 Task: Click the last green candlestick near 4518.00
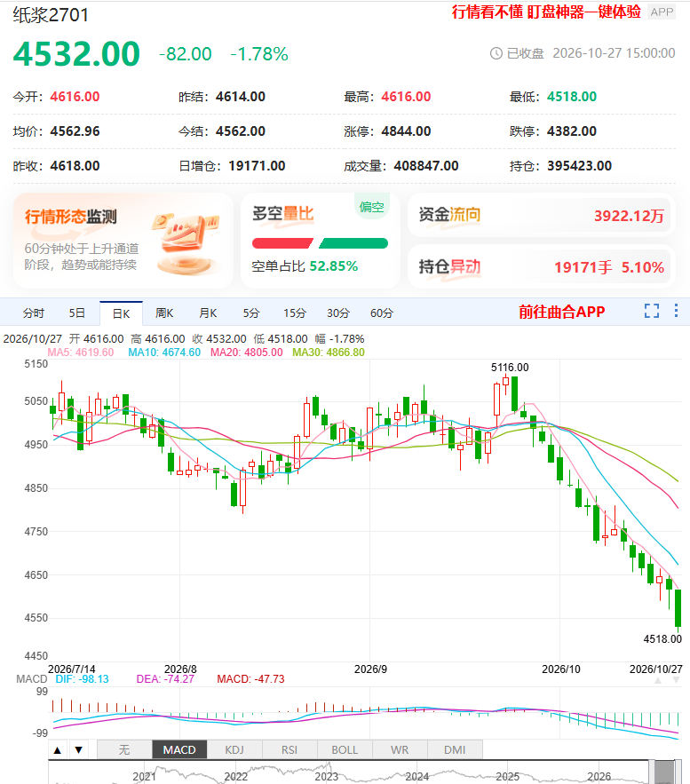click(x=678, y=608)
